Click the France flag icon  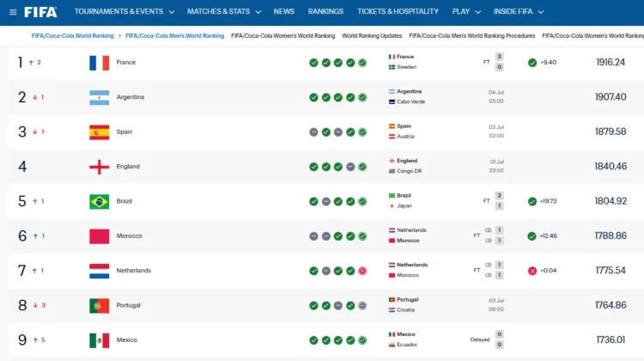(100, 63)
